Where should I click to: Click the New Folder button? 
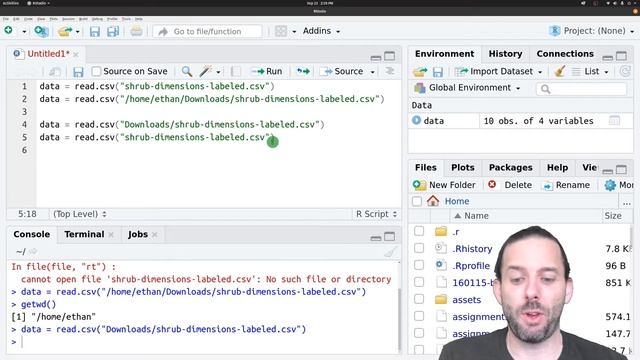(444, 185)
